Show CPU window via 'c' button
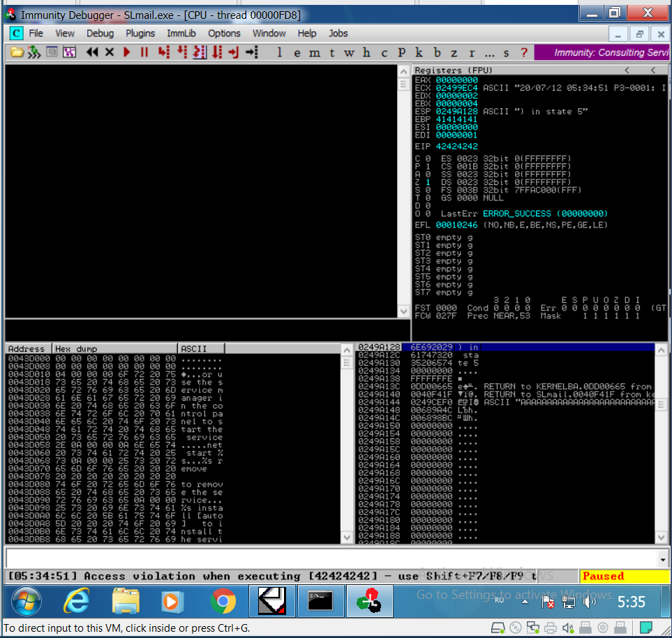The image size is (672, 638). click(x=384, y=53)
